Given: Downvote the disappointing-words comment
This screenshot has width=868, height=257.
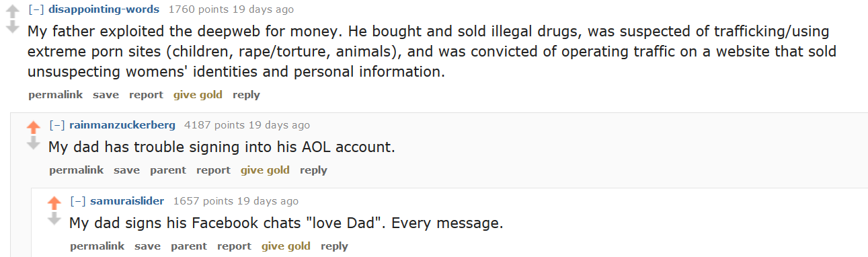Looking at the screenshot, I should [x=12, y=27].
